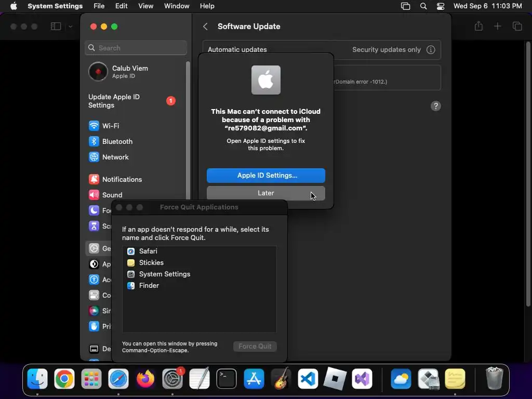Open App Store from the Dock

254,379
